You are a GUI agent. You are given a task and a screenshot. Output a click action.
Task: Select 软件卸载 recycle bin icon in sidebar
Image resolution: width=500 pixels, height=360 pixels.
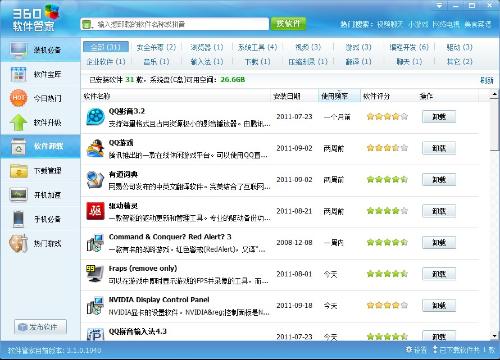[x=18, y=146]
